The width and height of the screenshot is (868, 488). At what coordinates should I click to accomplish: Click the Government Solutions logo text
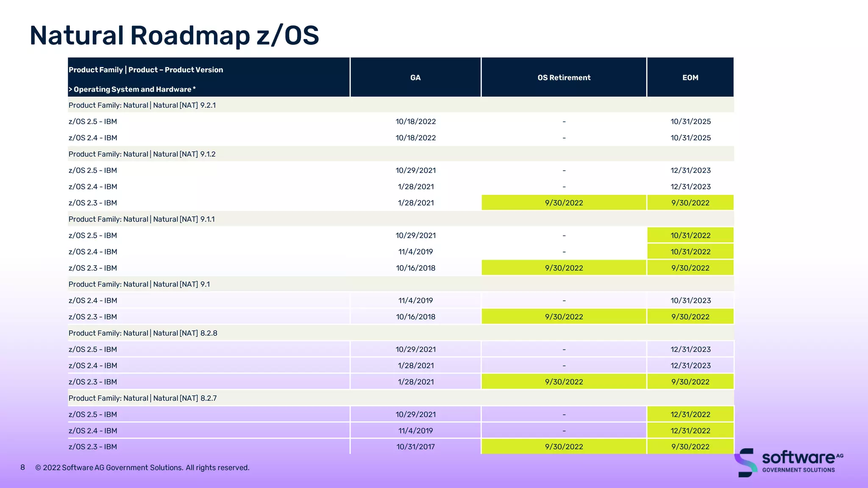click(798, 470)
